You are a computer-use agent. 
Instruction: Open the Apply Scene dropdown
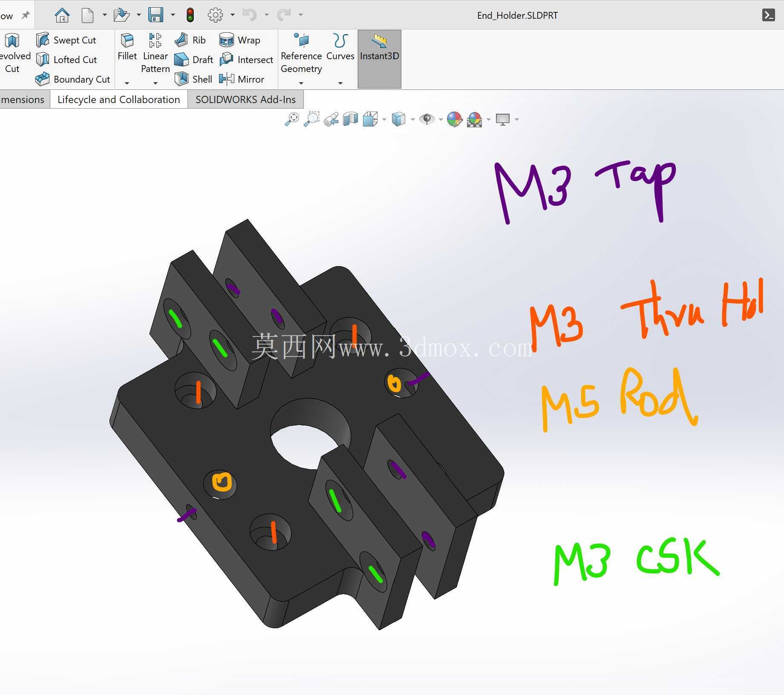(x=488, y=120)
